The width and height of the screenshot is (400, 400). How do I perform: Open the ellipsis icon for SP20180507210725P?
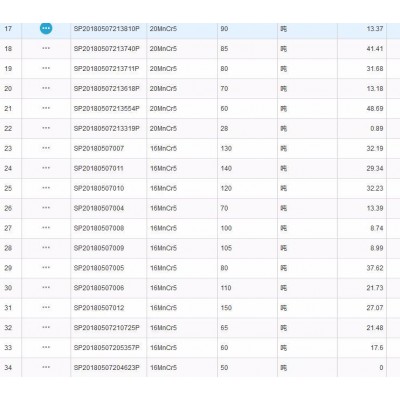(46, 328)
